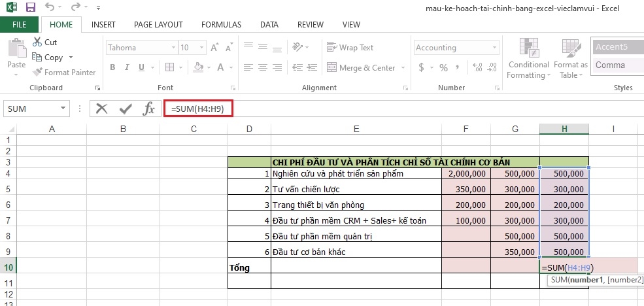Click the Redo arrow icon
Screen dimensions: 644x306
[76, 7]
